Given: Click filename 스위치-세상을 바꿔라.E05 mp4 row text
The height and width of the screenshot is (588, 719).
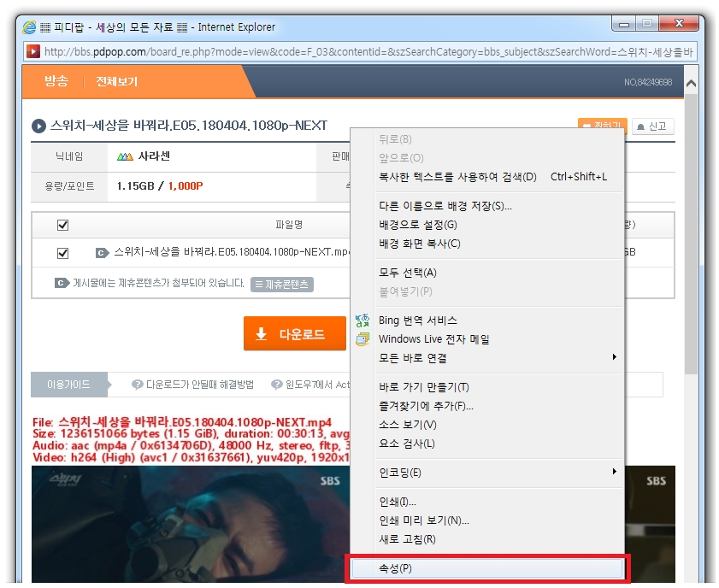Looking at the screenshot, I should point(232,252).
